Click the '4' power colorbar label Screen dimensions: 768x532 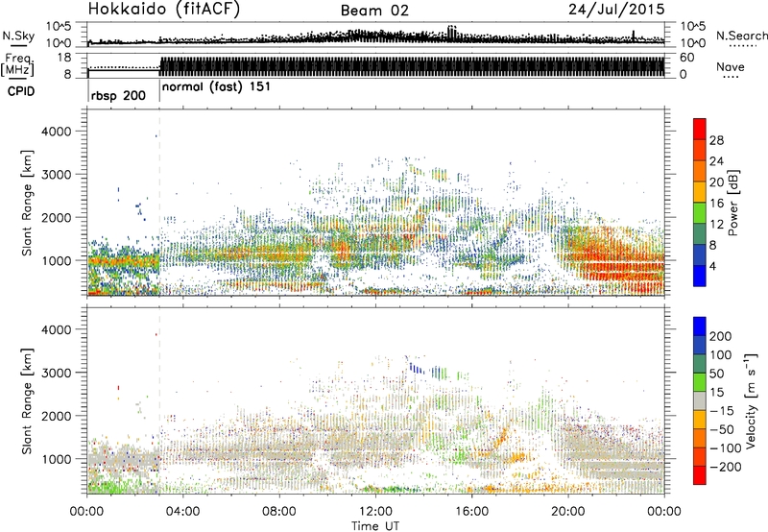click(712, 267)
